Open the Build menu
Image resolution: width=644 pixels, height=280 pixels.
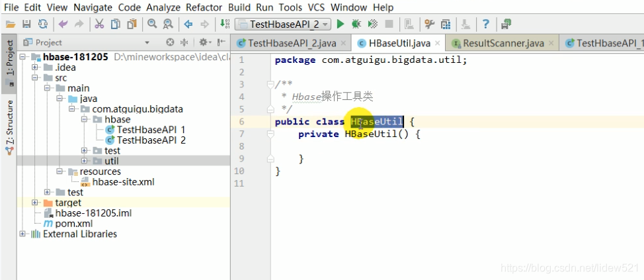[x=239, y=7]
